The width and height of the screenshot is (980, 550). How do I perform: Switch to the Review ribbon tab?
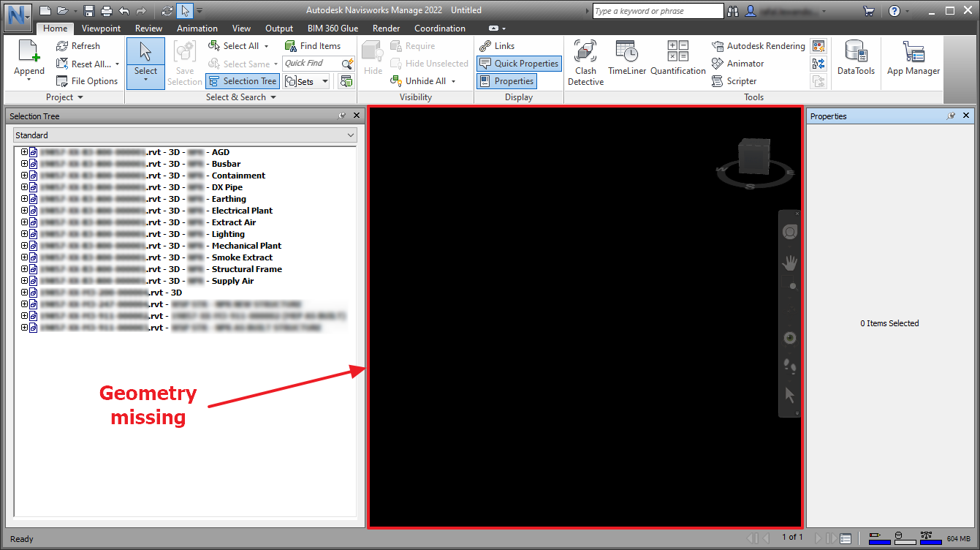tap(149, 29)
